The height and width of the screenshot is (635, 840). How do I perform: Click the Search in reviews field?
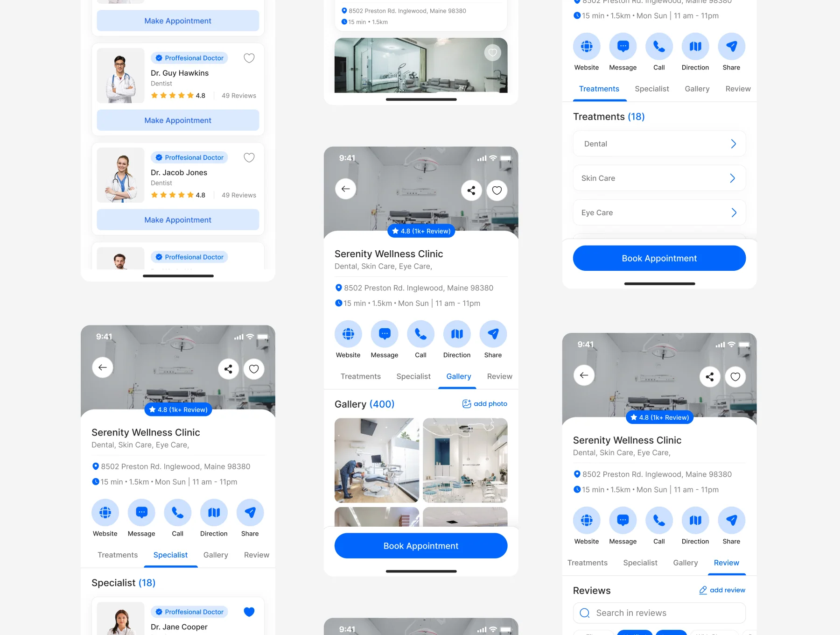click(x=659, y=613)
